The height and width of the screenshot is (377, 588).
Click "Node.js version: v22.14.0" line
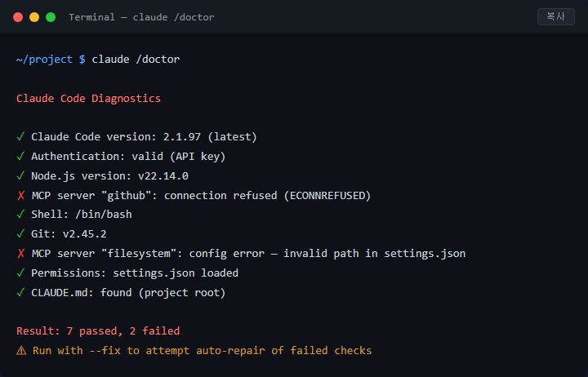click(110, 175)
